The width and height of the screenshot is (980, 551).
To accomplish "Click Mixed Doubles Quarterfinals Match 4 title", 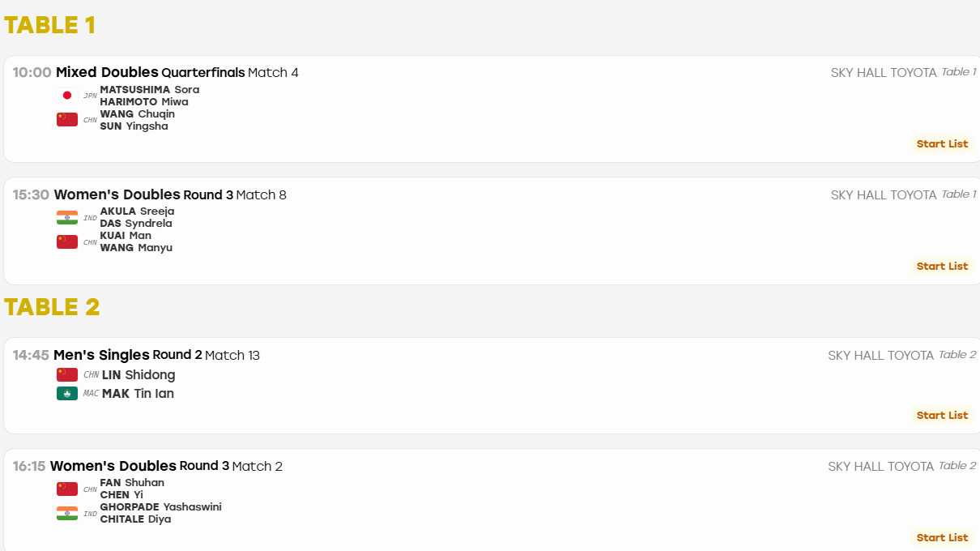I will coord(177,73).
